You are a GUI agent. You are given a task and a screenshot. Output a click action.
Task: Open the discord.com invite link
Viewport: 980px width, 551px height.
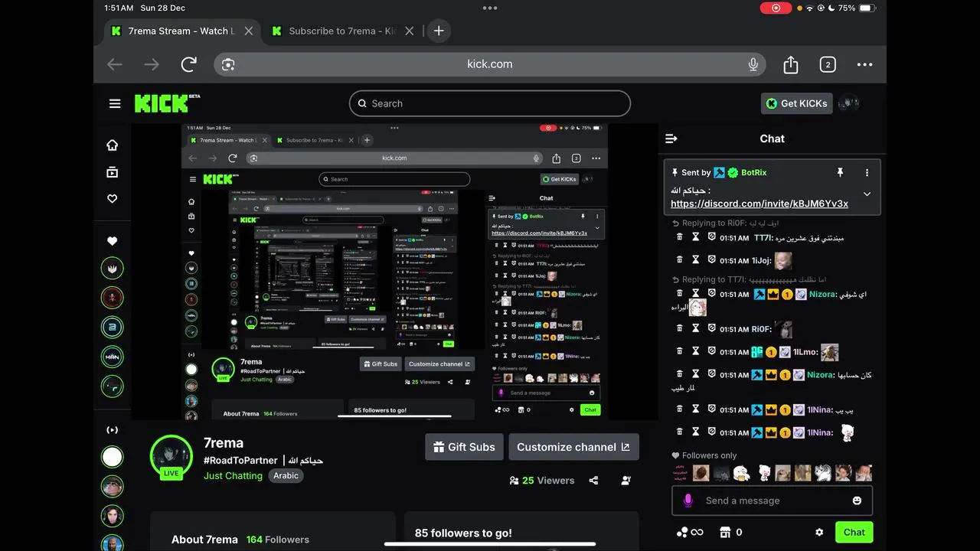point(759,204)
